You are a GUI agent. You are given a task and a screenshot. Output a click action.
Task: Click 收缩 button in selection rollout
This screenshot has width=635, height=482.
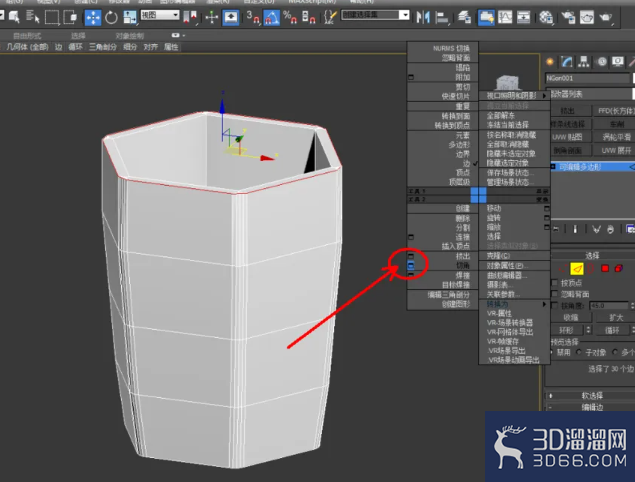coord(571,318)
